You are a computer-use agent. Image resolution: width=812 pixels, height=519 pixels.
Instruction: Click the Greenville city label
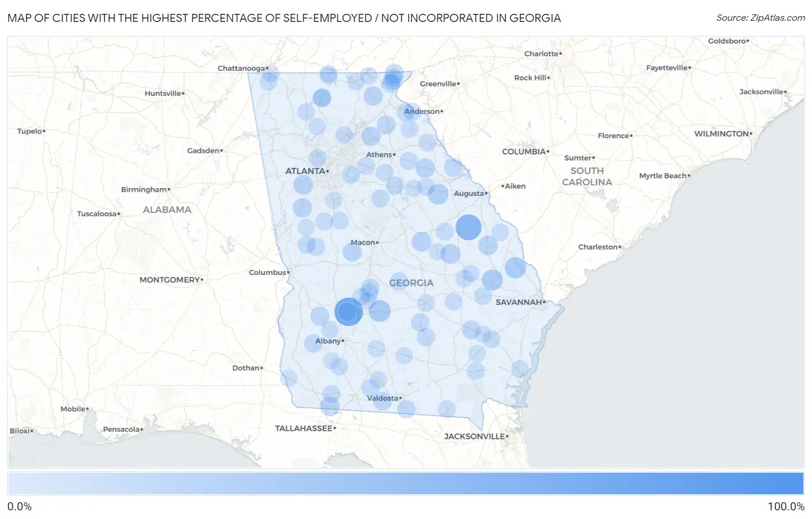coord(438,84)
